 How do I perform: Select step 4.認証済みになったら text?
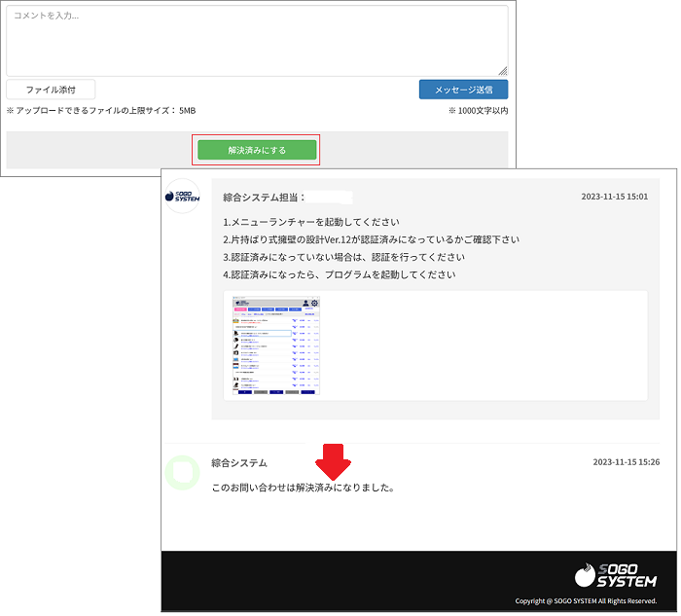340,274
